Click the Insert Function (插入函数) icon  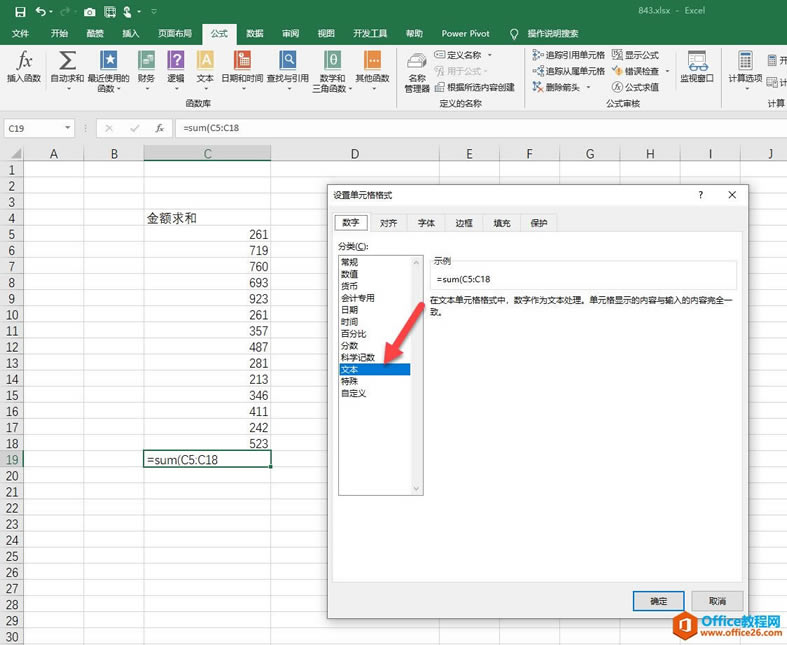(x=24, y=67)
